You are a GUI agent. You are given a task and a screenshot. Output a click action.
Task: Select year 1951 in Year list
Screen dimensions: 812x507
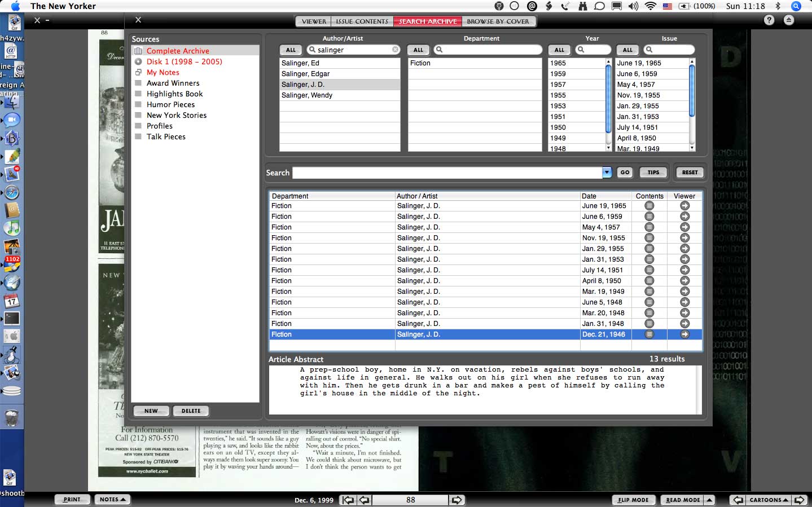click(x=577, y=117)
